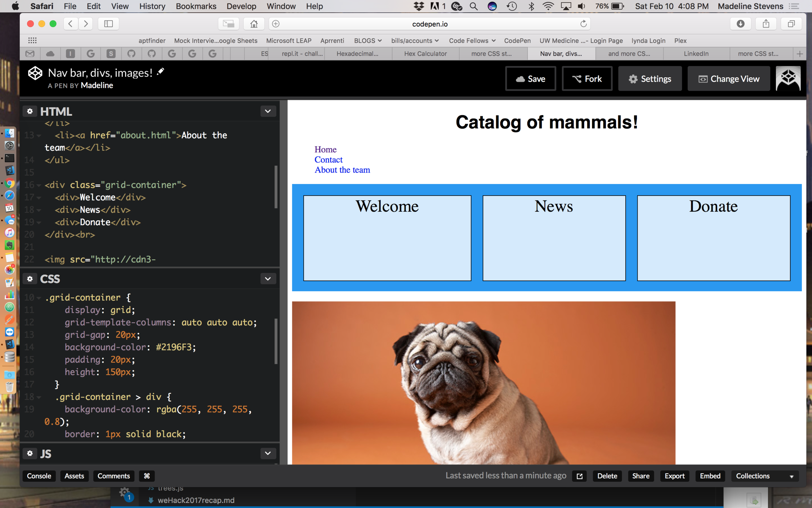Image resolution: width=812 pixels, height=508 pixels.
Task: Switch to LinkedIn tab
Action: 696,54
